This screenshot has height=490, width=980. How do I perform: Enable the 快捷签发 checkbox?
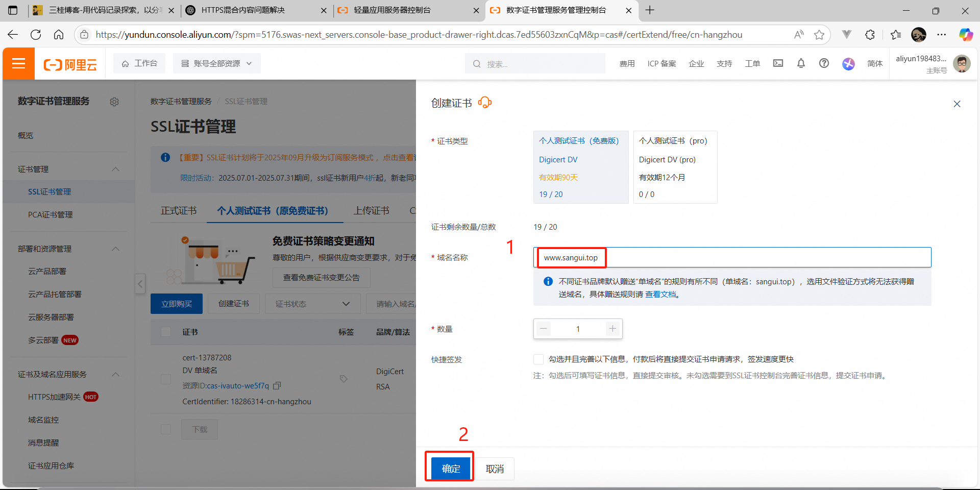[x=538, y=359]
